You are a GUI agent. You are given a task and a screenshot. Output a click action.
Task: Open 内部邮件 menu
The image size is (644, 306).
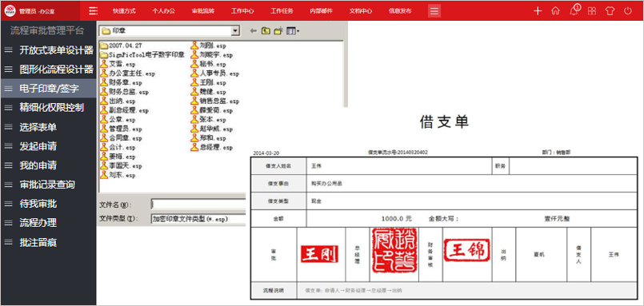pyautogui.click(x=321, y=11)
